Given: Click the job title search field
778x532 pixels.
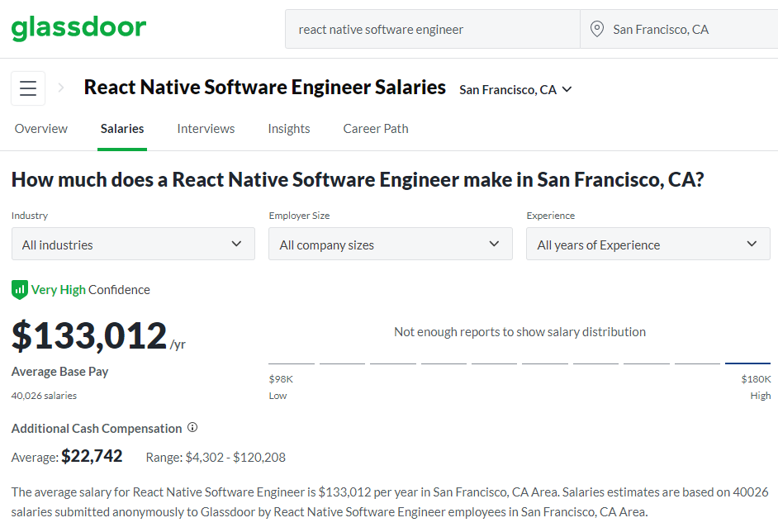Looking at the screenshot, I should click(433, 29).
